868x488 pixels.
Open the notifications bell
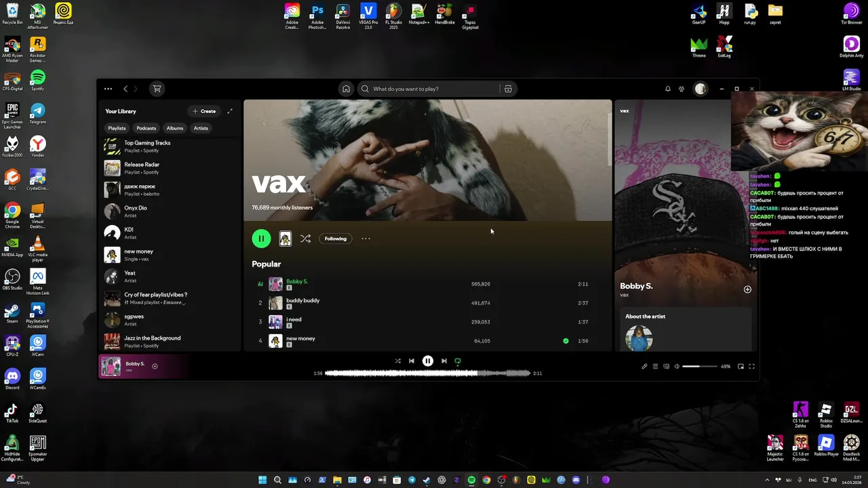(668, 89)
